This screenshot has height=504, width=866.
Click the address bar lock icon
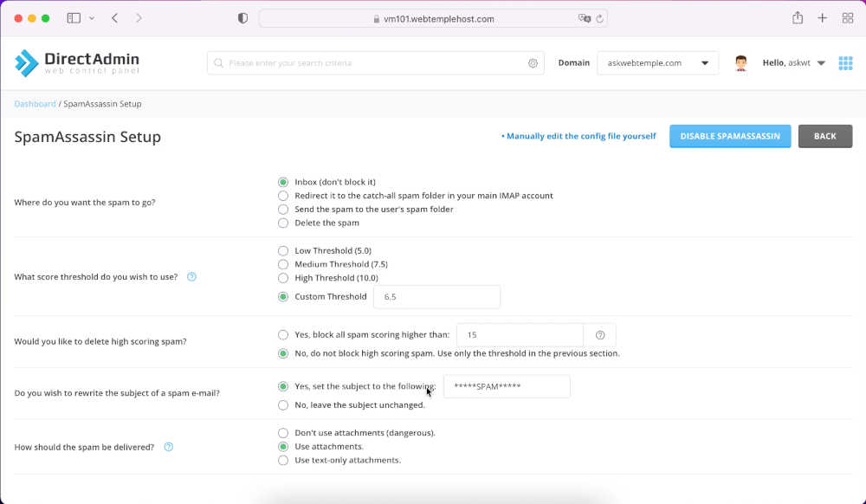pyautogui.click(x=377, y=19)
